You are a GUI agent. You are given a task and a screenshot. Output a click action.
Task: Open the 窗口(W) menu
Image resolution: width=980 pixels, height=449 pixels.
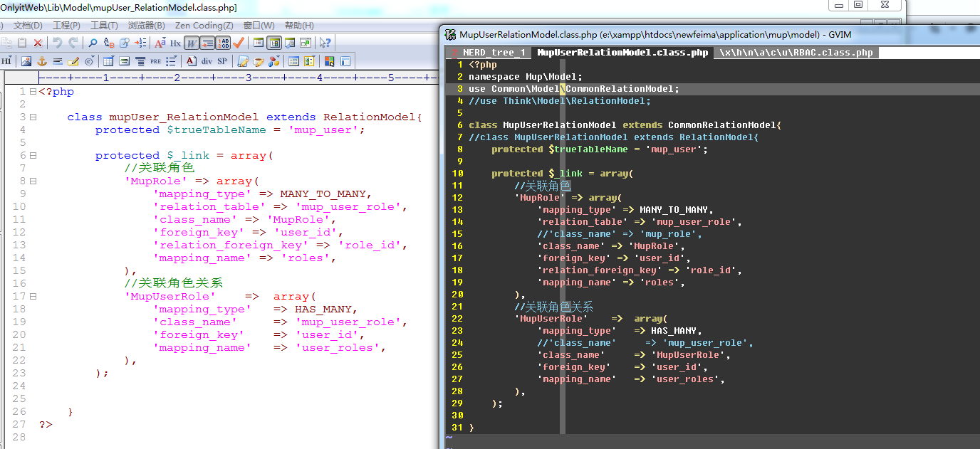(259, 25)
